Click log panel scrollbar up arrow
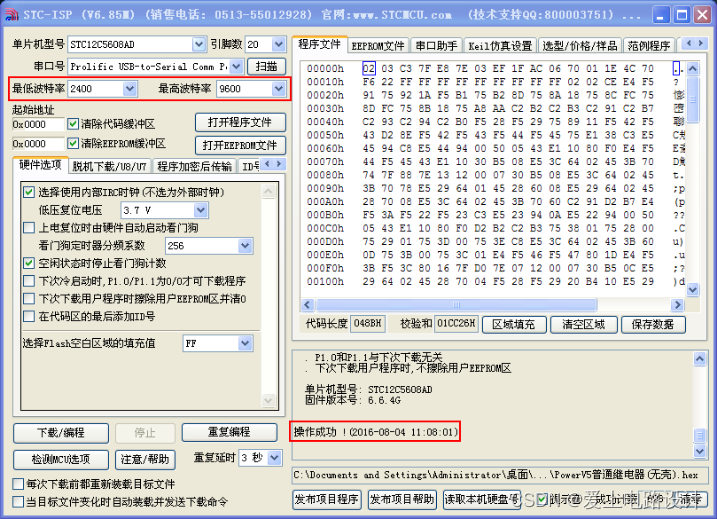Viewport: 718px width, 519px height. 700,359
